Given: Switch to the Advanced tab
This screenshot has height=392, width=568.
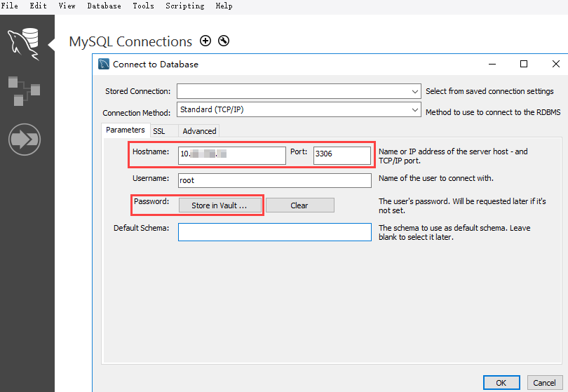Looking at the screenshot, I should coord(199,131).
